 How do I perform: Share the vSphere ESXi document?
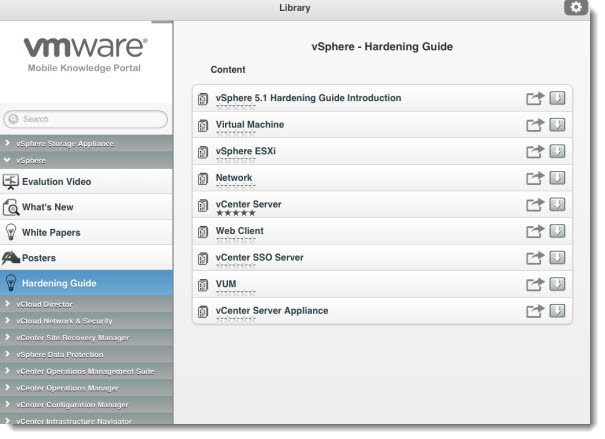[535, 152]
